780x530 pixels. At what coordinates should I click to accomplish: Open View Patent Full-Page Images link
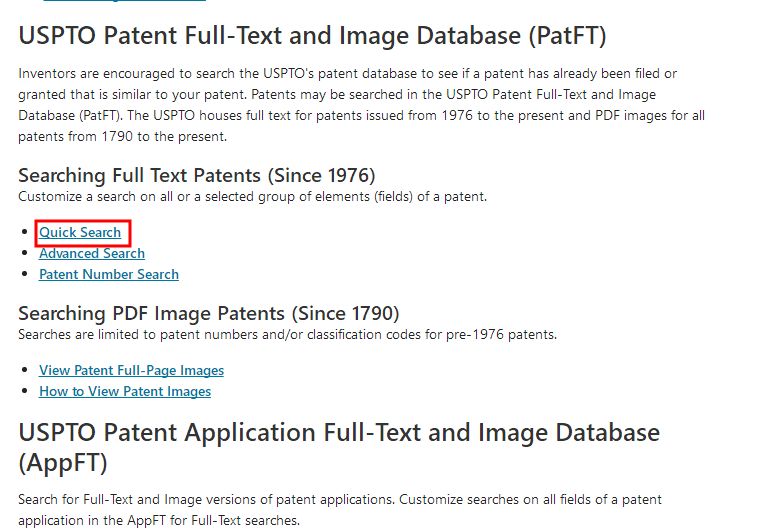[x=131, y=370]
